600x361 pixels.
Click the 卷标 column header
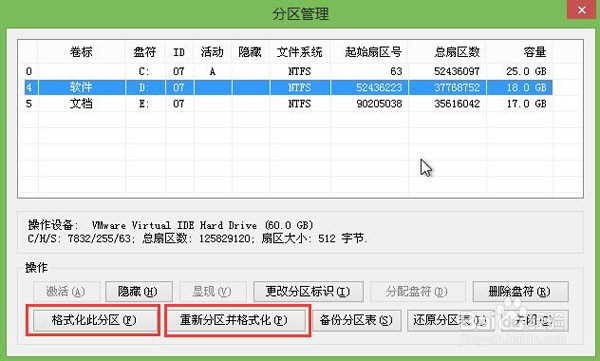[x=81, y=52]
